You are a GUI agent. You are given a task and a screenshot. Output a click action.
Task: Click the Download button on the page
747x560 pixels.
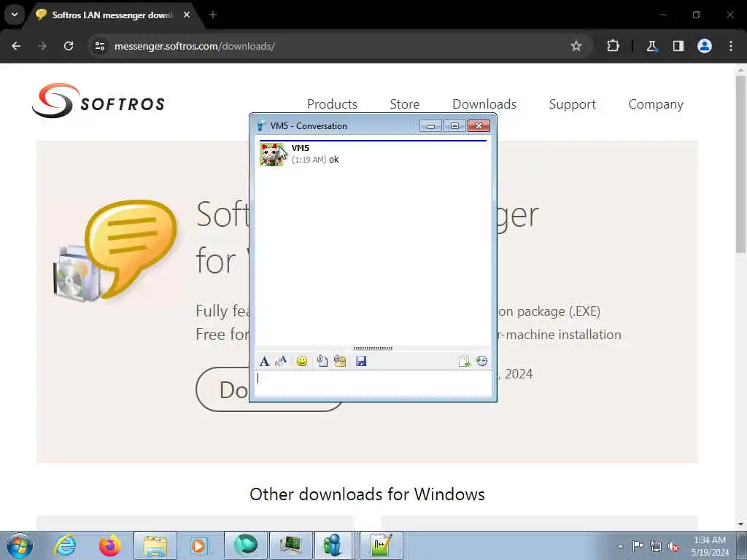click(x=222, y=389)
